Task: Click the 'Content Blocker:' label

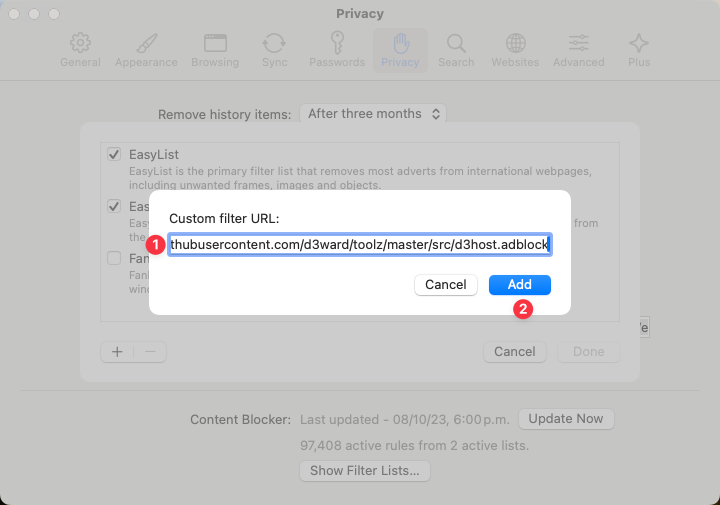Action: click(241, 420)
